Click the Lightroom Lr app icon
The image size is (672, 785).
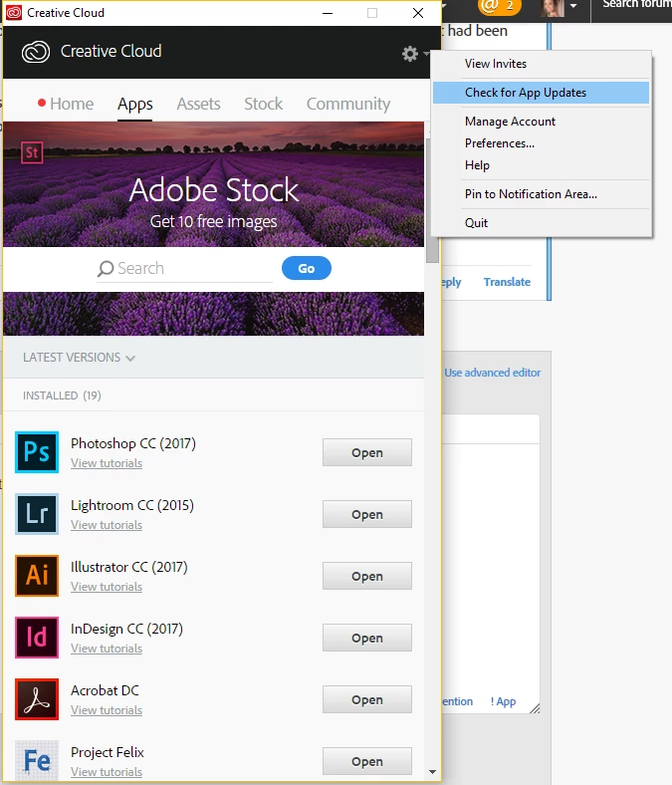point(37,514)
